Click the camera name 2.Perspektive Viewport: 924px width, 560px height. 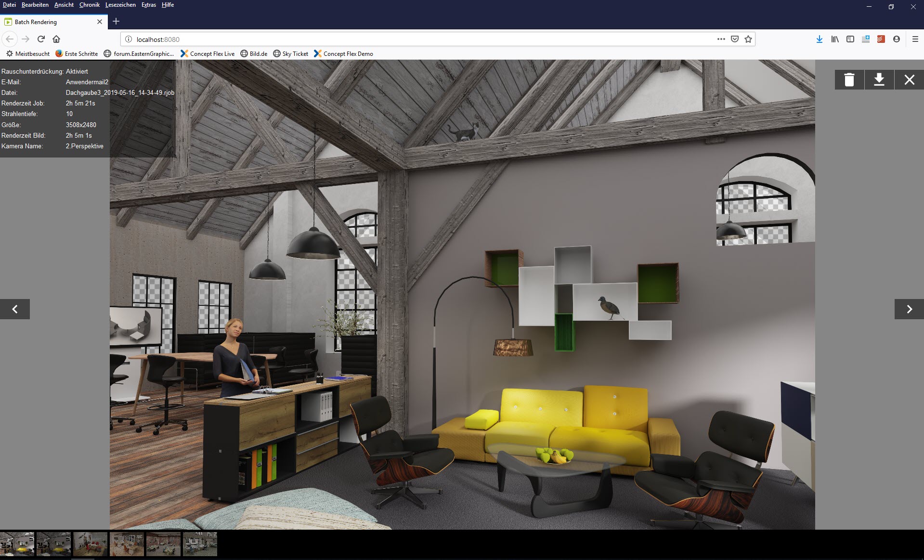point(85,146)
